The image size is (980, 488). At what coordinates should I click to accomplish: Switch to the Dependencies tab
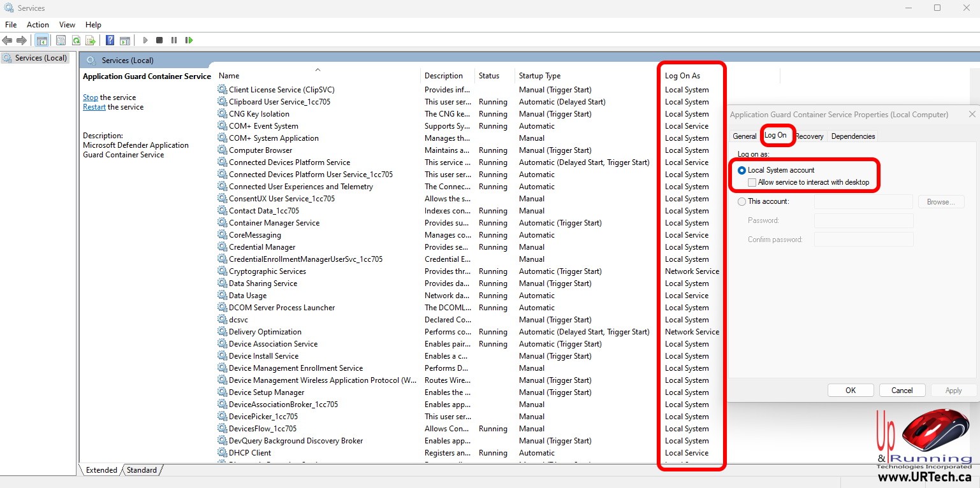coord(852,136)
